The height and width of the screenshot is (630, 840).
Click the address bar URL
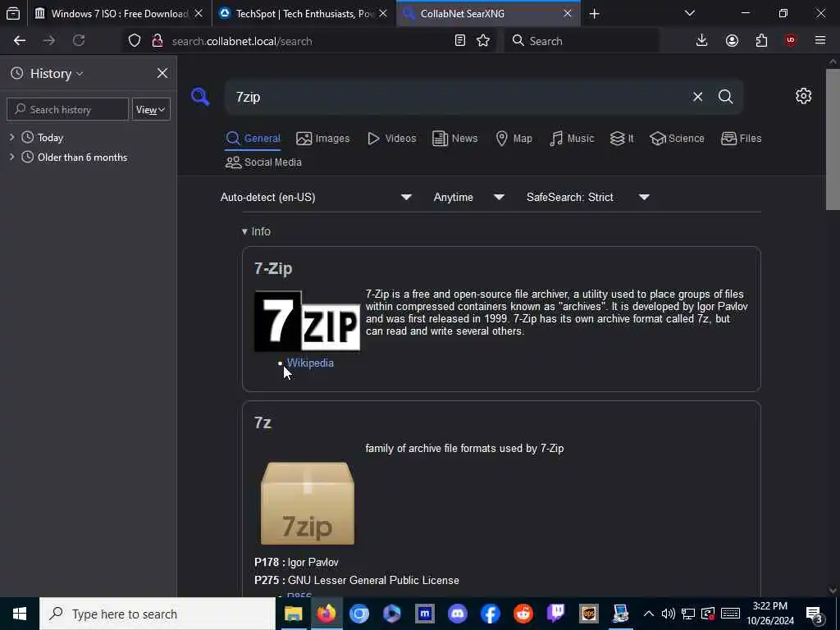click(x=242, y=41)
